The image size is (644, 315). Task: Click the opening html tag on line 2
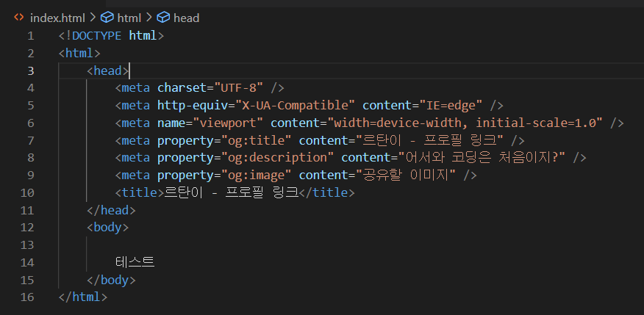pyautogui.click(x=79, y=54)
